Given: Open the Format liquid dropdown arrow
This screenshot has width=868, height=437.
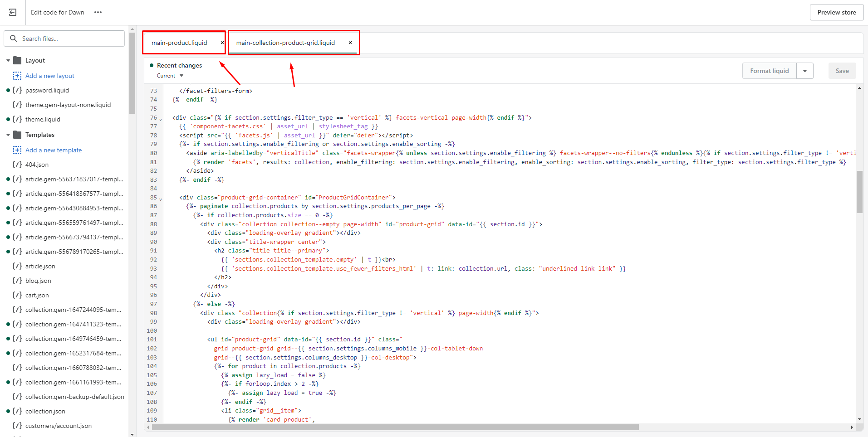Looking at the screenshot, I should [x=805, y=71].
